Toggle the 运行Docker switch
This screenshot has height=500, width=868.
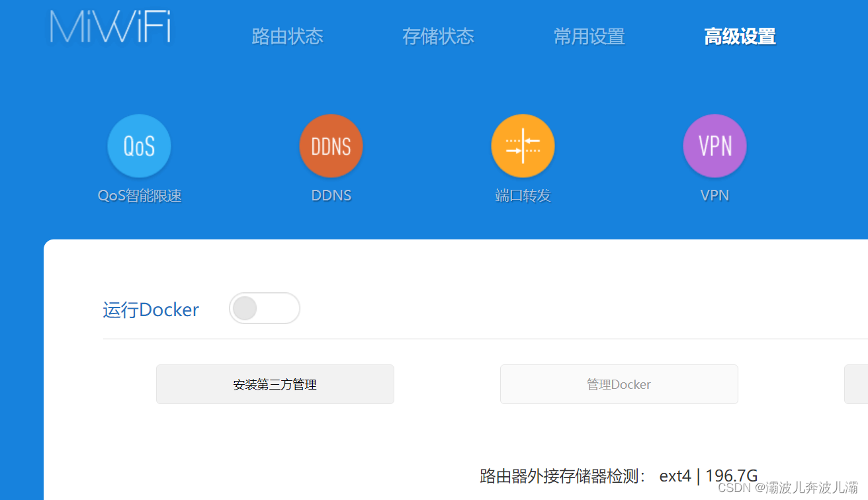[x=265, y=308]
